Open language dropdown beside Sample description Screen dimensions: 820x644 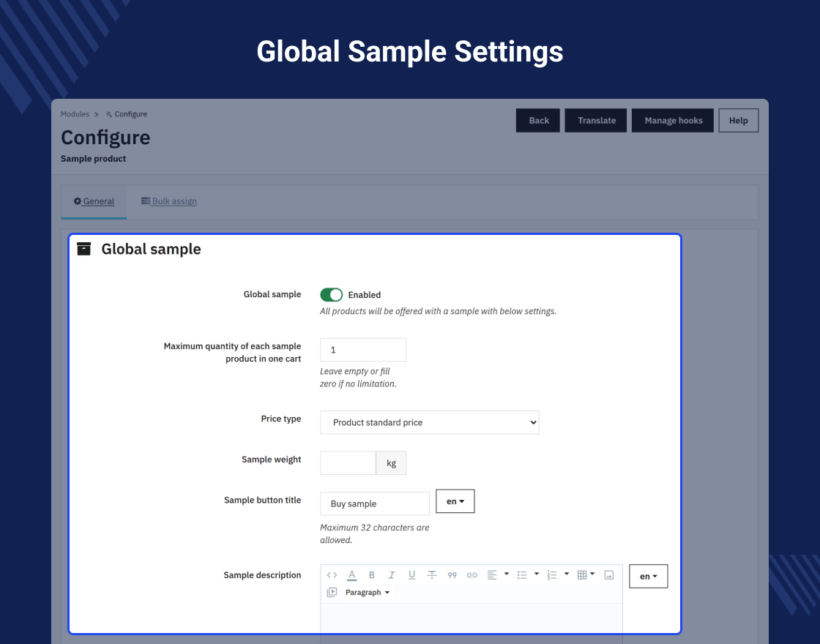(x=649, y=576)
